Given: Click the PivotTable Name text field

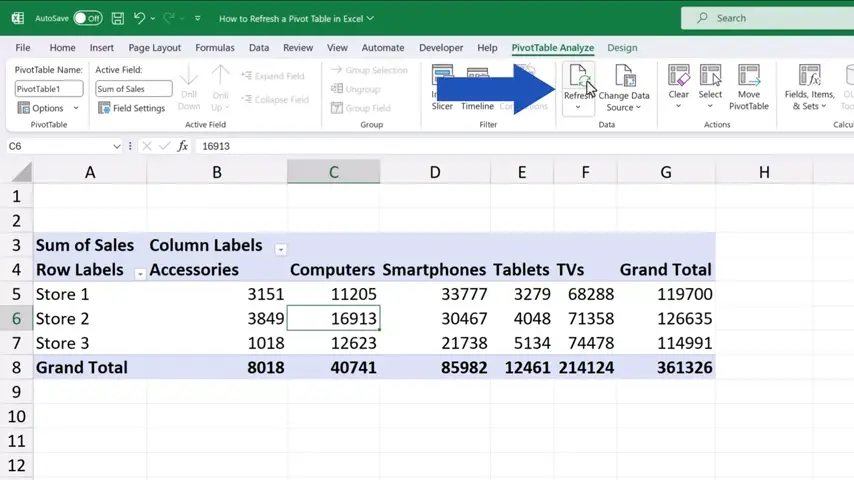Looking at the screenshot, I should [x=49, y=89].
